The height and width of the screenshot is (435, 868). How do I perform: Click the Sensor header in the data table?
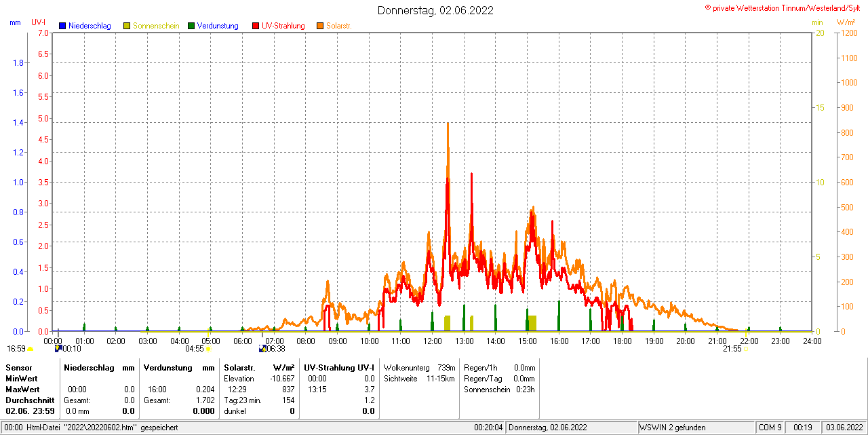[18, 367]
